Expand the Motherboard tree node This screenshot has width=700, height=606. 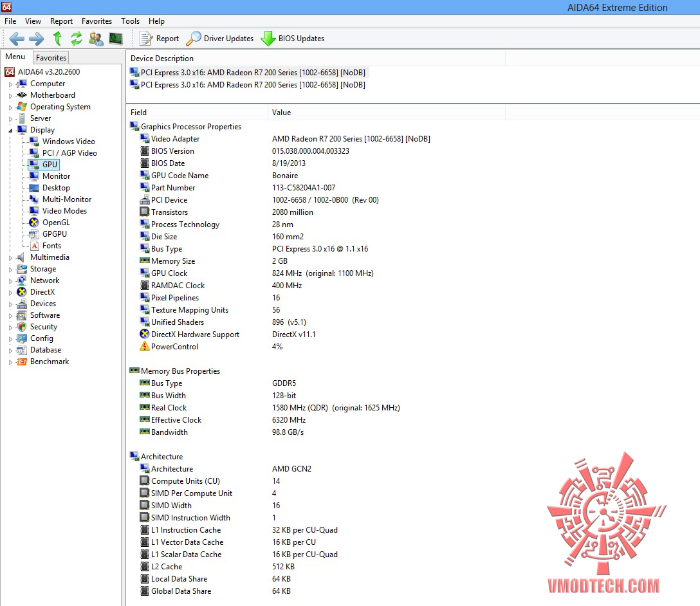pos(10,95)
